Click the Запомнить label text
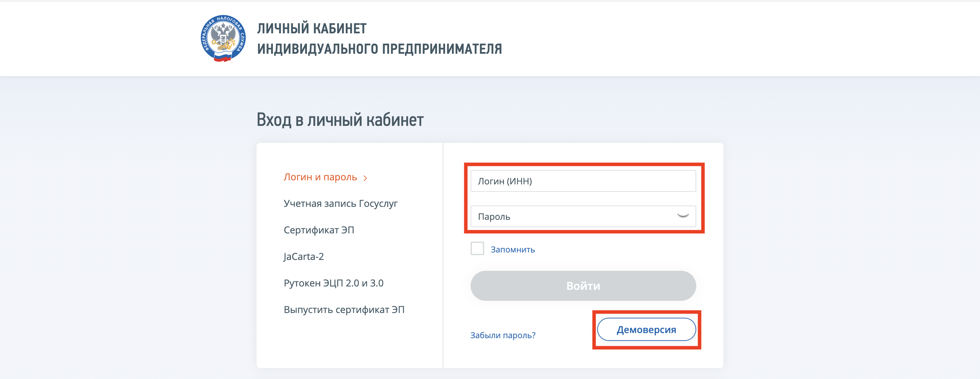 (512, 250)
